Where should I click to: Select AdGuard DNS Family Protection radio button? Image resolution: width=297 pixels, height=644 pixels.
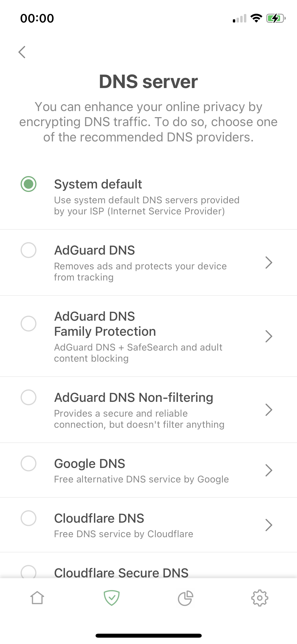pyautogui.click(x=29, y=324)
